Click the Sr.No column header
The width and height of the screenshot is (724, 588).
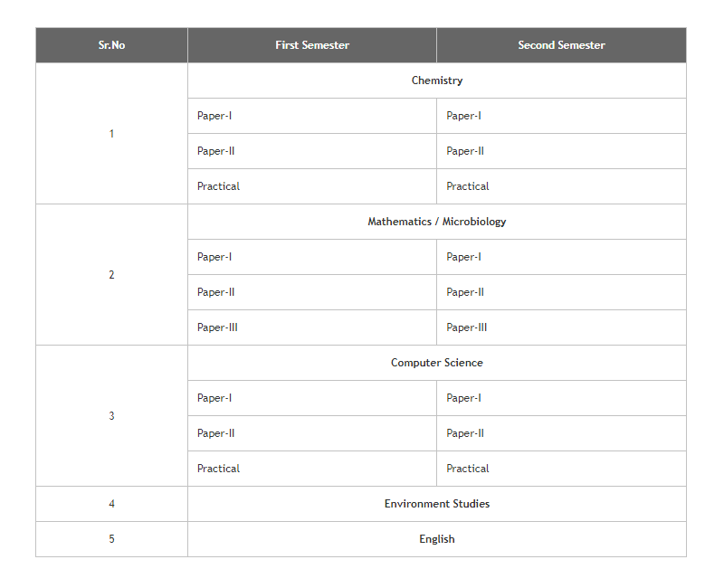[x=111, y=45]
